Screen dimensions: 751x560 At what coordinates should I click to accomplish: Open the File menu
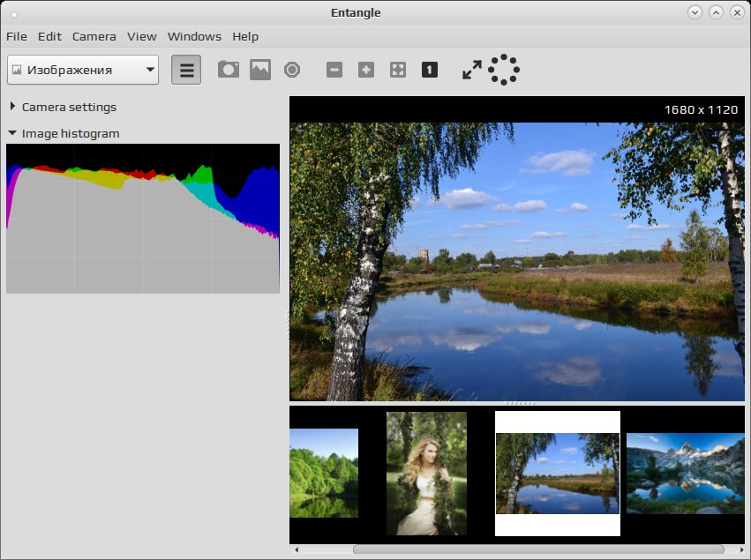pyautogui.click(x=17, y=36)
